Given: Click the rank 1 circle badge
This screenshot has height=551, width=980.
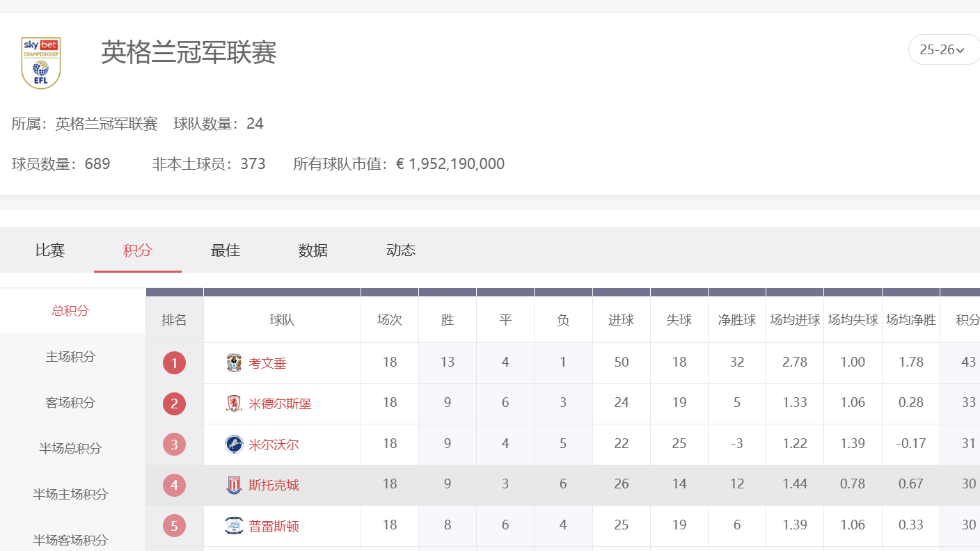Looking at the screenshot, I should pyautogui.click(x=174, y=363).
